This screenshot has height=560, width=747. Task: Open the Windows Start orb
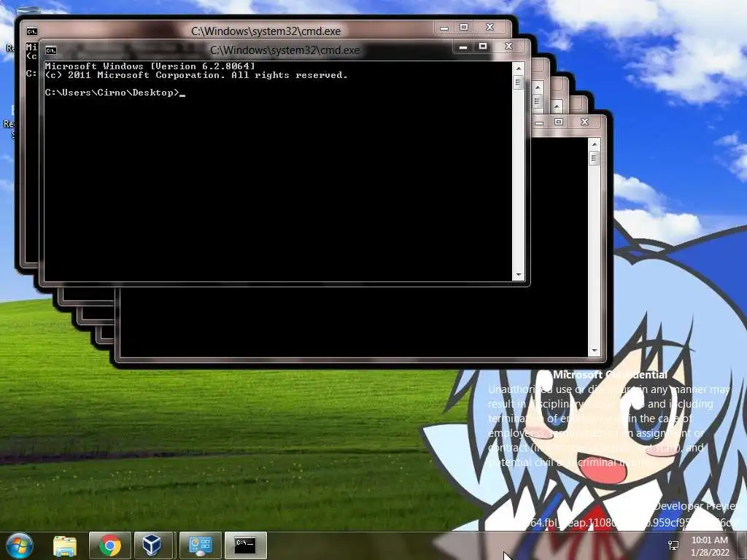(x=20, y=545)
